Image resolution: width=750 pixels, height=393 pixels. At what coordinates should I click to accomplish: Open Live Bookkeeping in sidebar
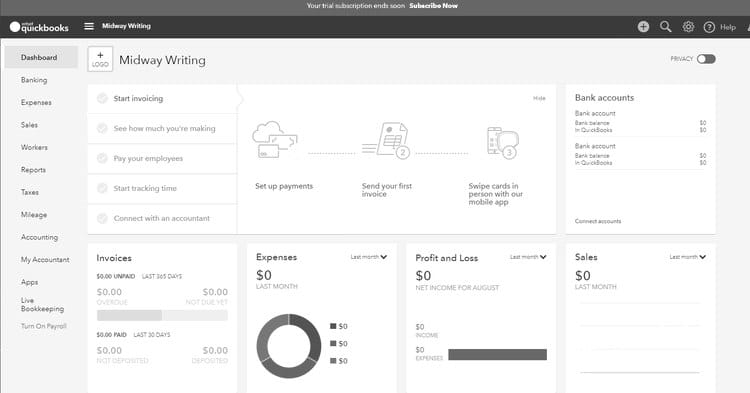(x=42, y=305)
